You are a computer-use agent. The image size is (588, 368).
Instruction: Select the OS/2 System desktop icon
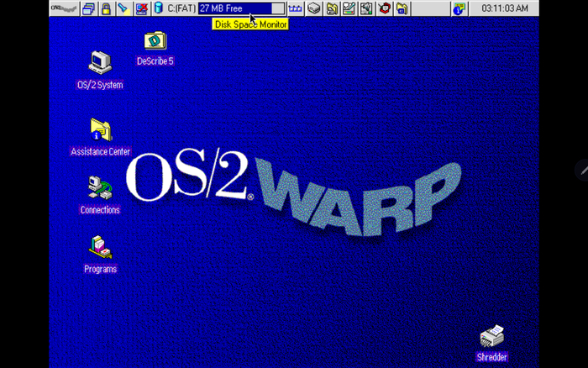pos(100,62)
